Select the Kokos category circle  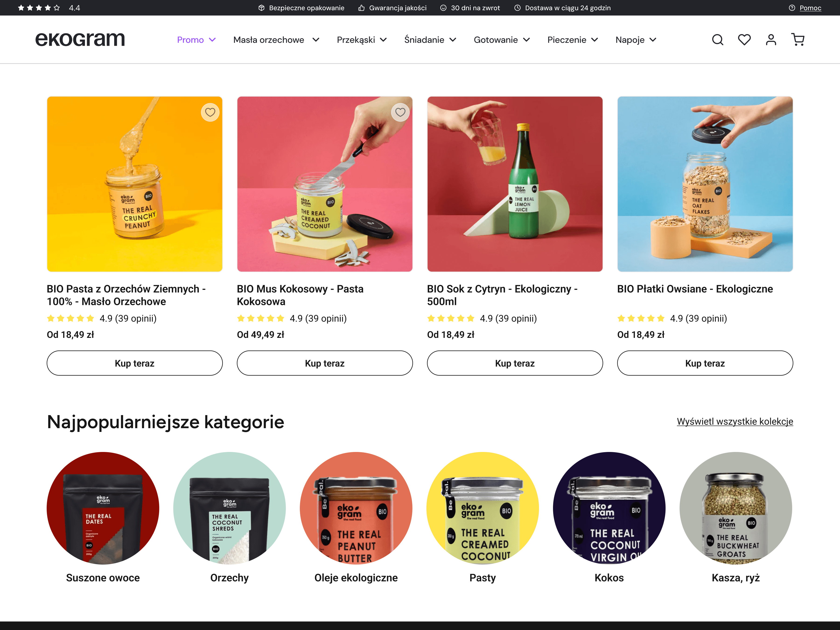(609, 508)
